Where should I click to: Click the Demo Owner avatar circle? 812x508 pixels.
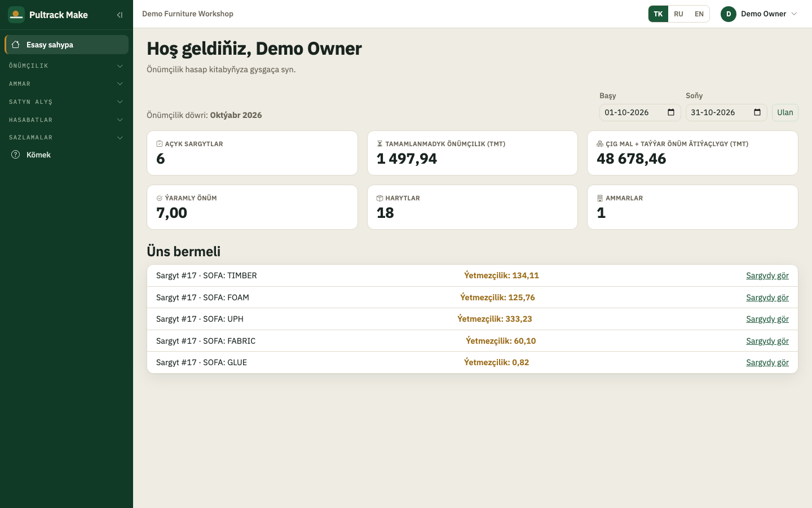pos(729,14)
